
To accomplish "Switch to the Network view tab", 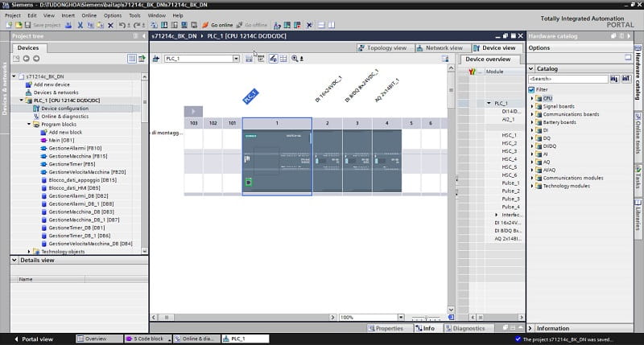I will (x=439, y=48).
